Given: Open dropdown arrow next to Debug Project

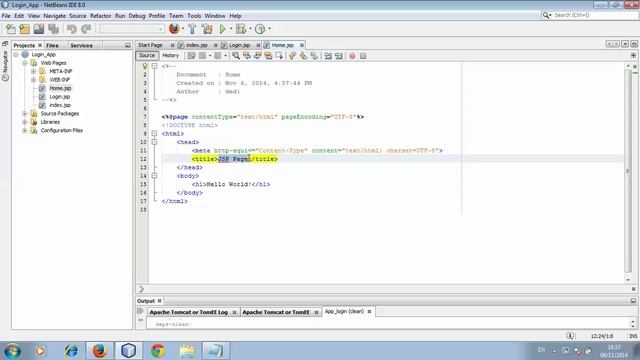Looking at the screenshot, I should pos(250,29).
